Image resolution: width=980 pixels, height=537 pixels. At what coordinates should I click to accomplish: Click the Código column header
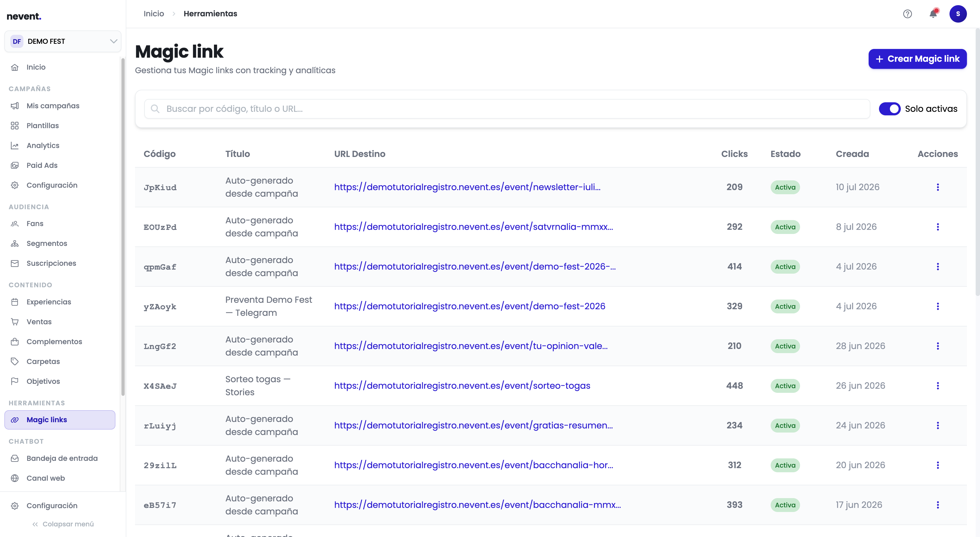click(x=160, y=154)
